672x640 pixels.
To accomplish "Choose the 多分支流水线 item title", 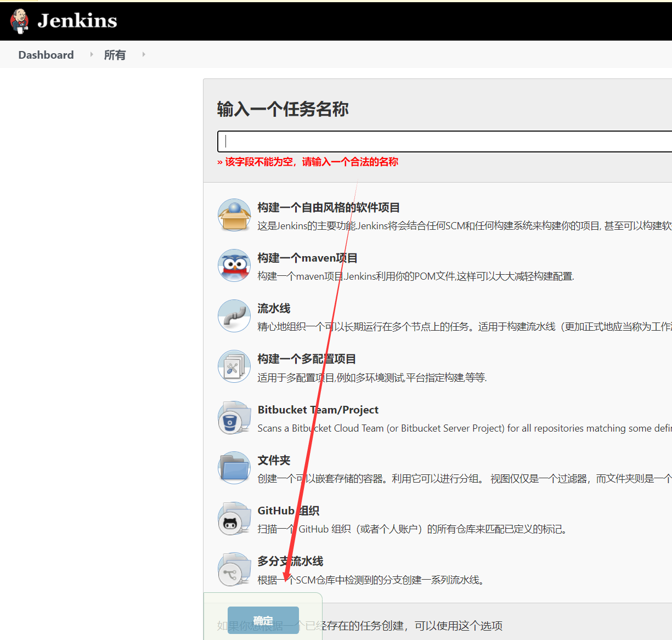I will (290, 561).
